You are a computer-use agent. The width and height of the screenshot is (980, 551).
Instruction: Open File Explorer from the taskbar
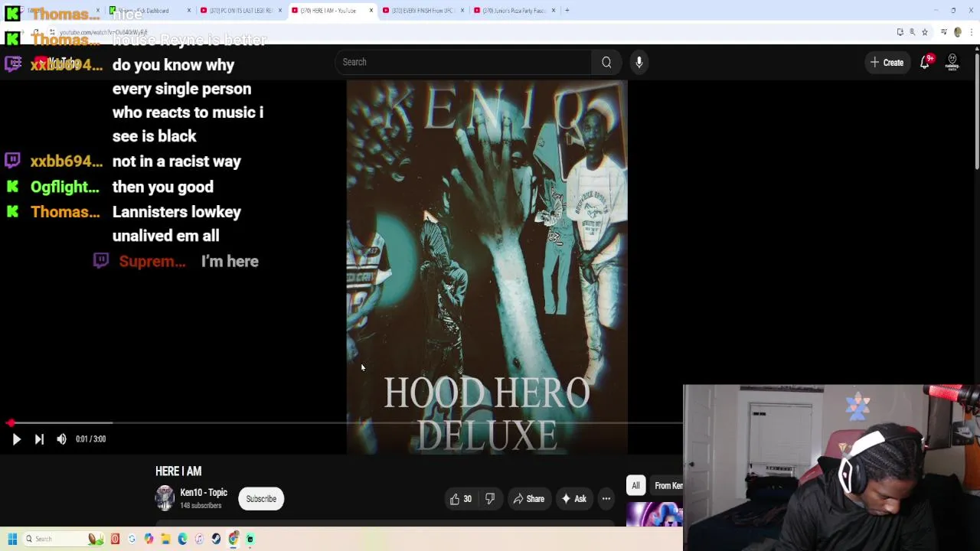(x=165, y=540)
